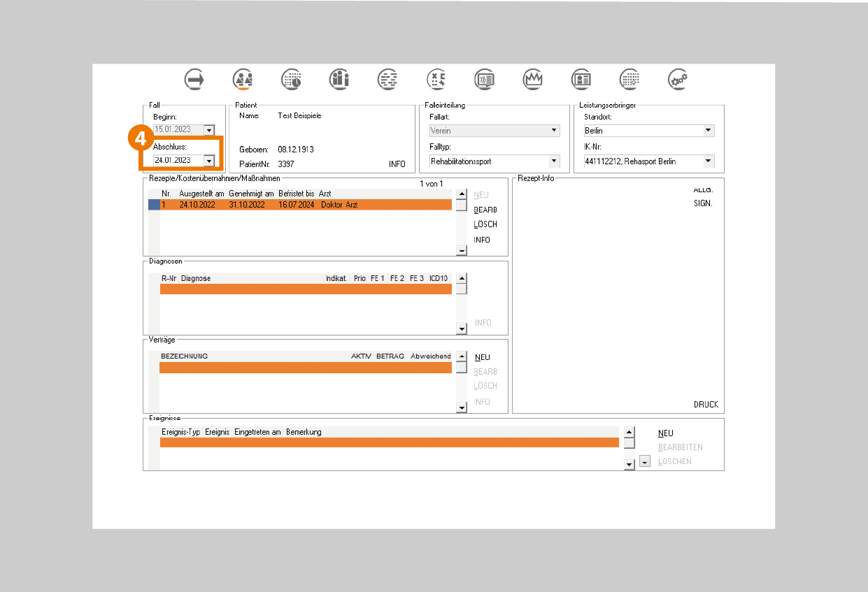This screenshot has height=592, width=868.
Task: Click DRUCK in the Rezept-Info panel
Action: pos(705,405)
